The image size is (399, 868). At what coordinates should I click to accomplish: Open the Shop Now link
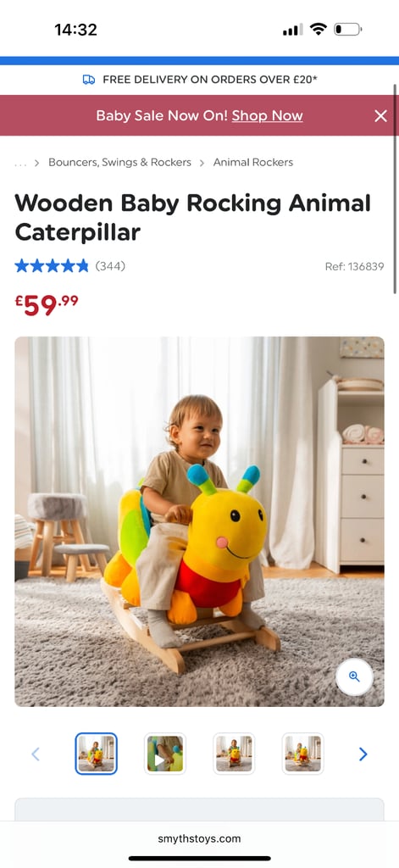[268, 115]
